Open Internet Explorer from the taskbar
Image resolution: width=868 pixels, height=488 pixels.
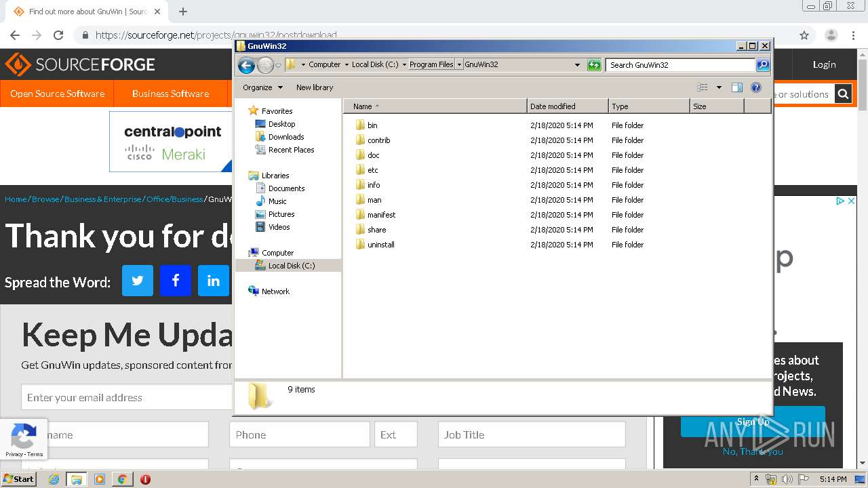(54, 479)
